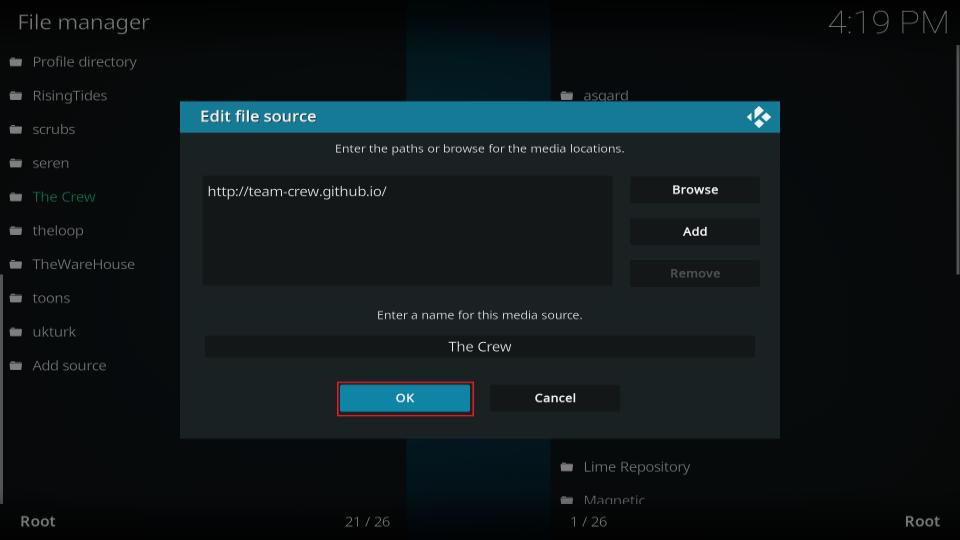Click the theloop folder icon
The width and height of the screenshot is (960, 540).
[x=16, y=230]
